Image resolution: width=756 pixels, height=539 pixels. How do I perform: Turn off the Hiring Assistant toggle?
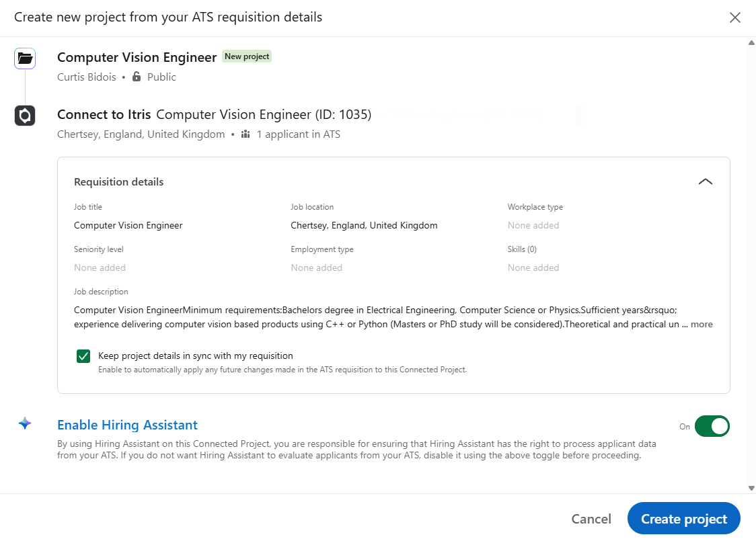[x=712, y=426]
